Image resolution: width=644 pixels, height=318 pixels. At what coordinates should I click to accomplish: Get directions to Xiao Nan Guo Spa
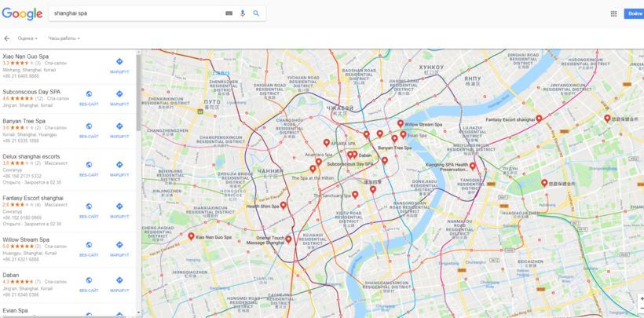(x=119, y=64)
